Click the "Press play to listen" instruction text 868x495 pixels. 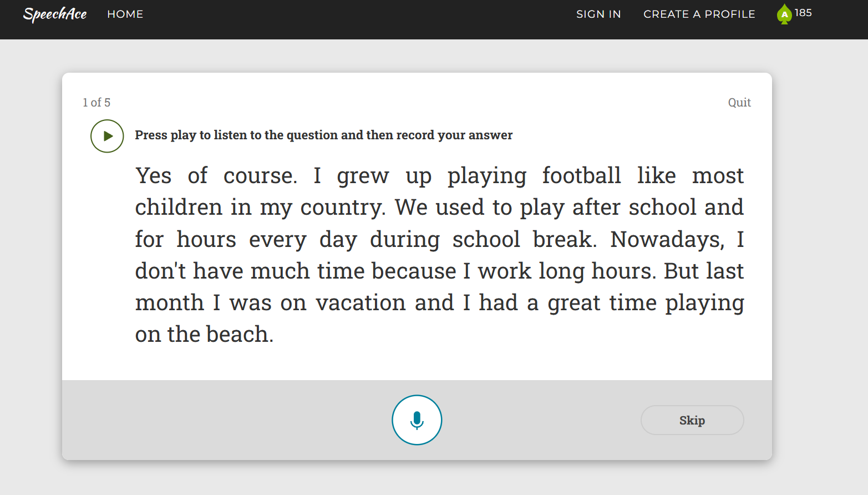point(323,135)
